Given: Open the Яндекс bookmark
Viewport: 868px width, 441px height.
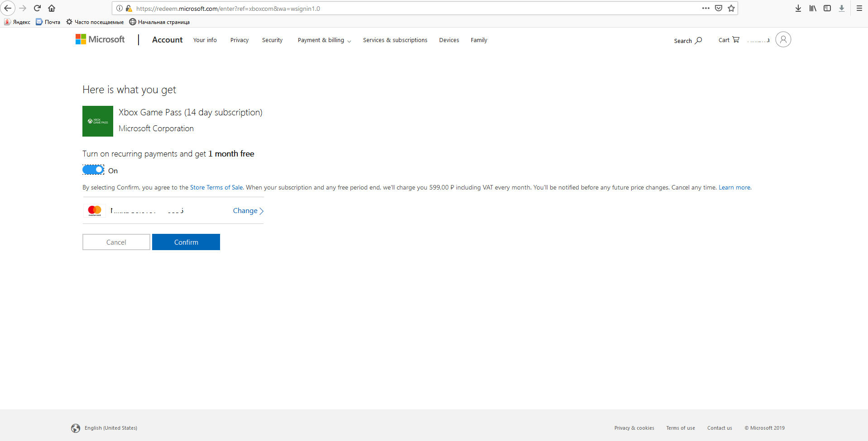Looking at the screenshot, I should click(17, 22).
